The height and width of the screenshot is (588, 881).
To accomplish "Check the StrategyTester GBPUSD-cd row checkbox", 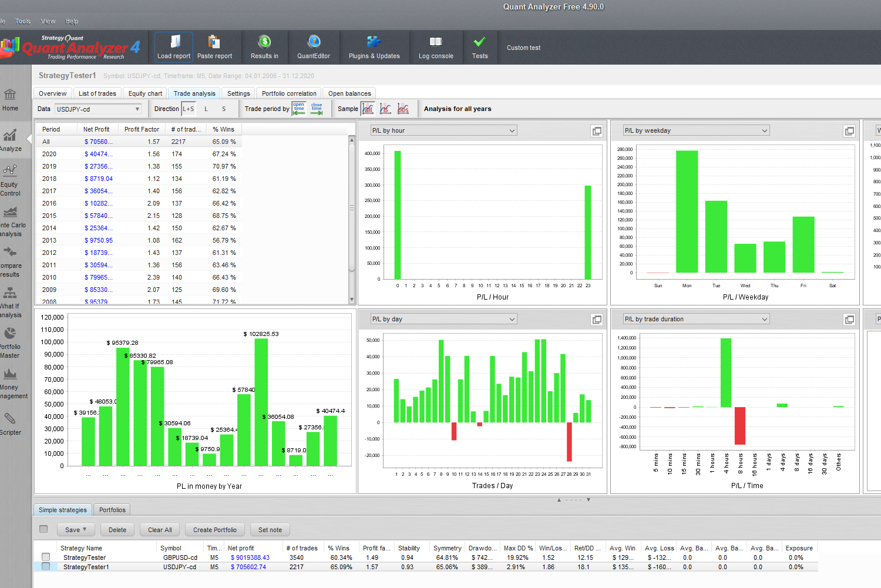I will [46, 557].
